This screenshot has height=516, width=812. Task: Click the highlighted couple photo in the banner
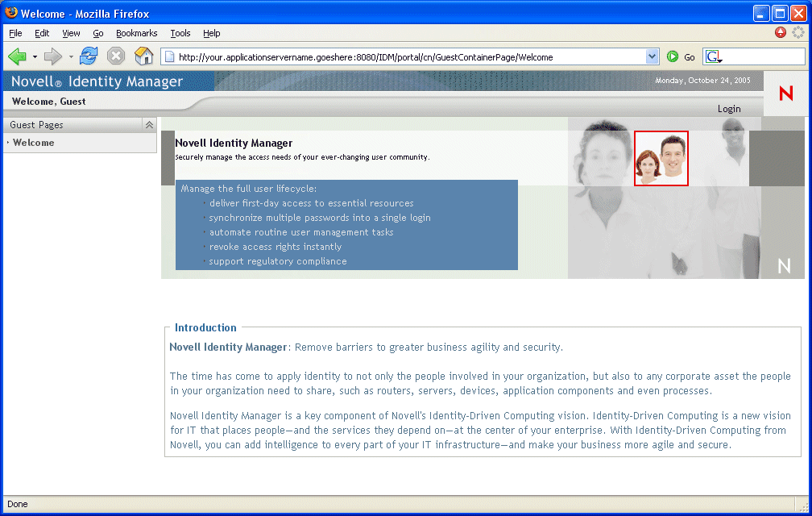click(x=661, y=158)
